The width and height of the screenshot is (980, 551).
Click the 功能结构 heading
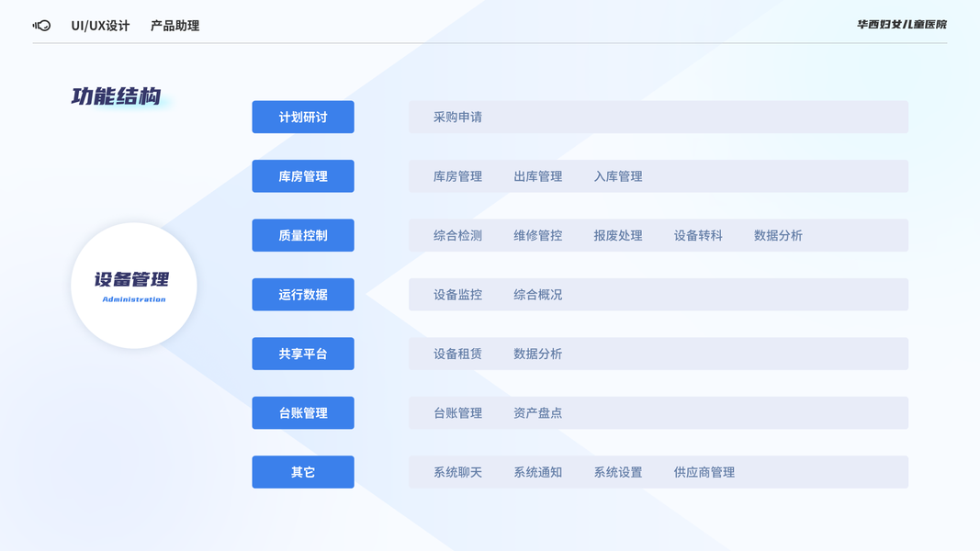tap(117, 96)
